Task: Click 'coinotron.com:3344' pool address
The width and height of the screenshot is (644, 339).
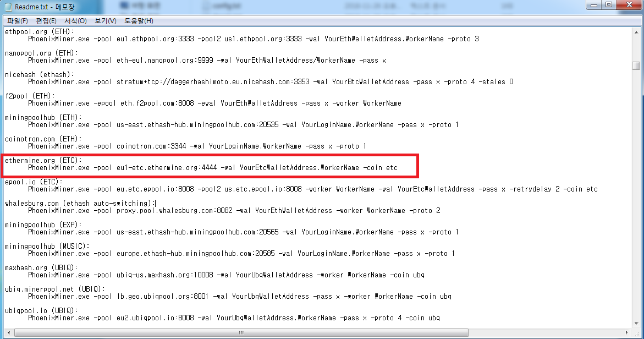Action: (151, 146)
